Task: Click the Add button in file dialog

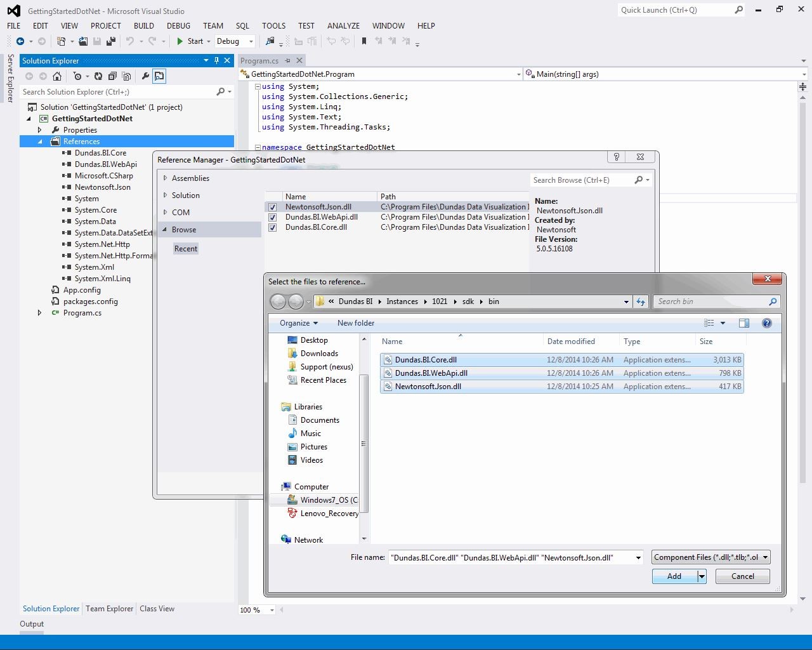Action: pyautogui.click(x=674, y=576)
